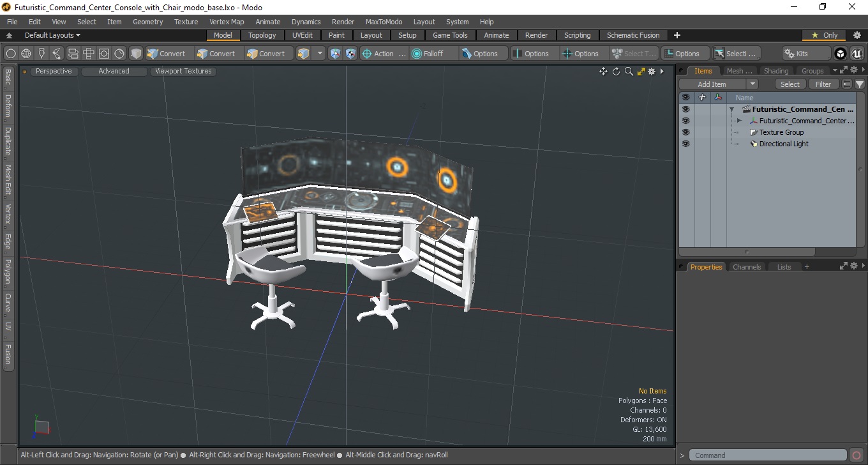Click the viewport pan move icon

coord(603,72)
